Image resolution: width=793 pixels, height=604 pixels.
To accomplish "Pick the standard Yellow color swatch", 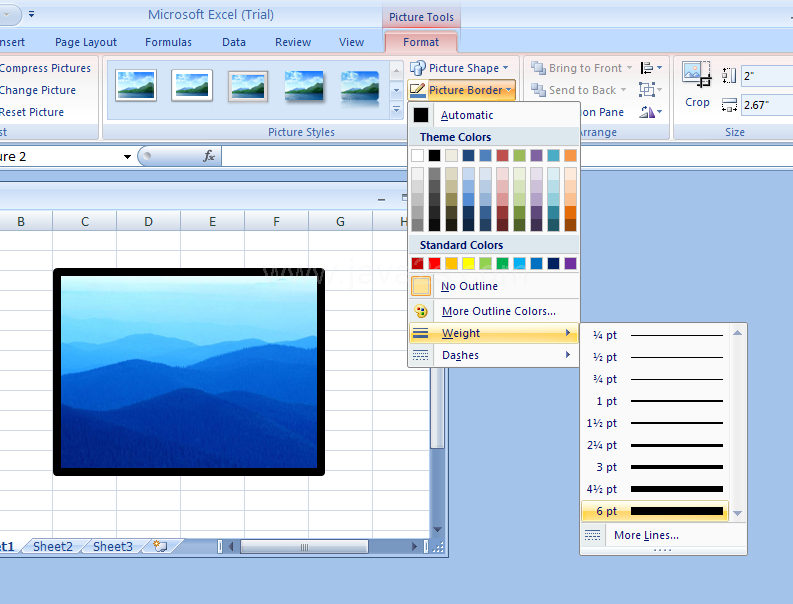I will [468, 263].
